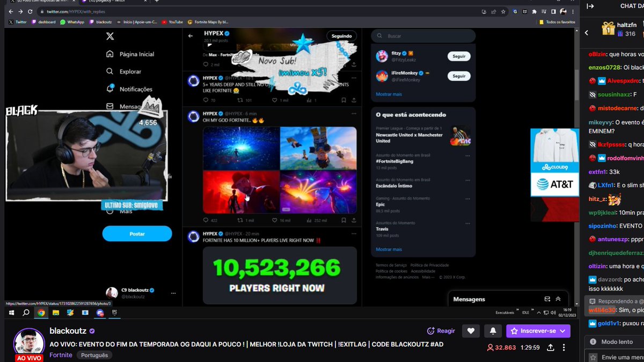
Task: Open the X logo home icon
Action: click(109, 36)
